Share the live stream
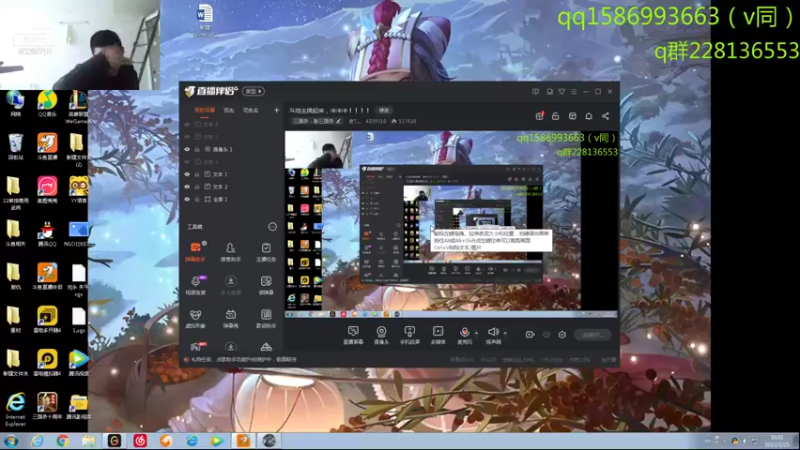 (x=606, y=116)
